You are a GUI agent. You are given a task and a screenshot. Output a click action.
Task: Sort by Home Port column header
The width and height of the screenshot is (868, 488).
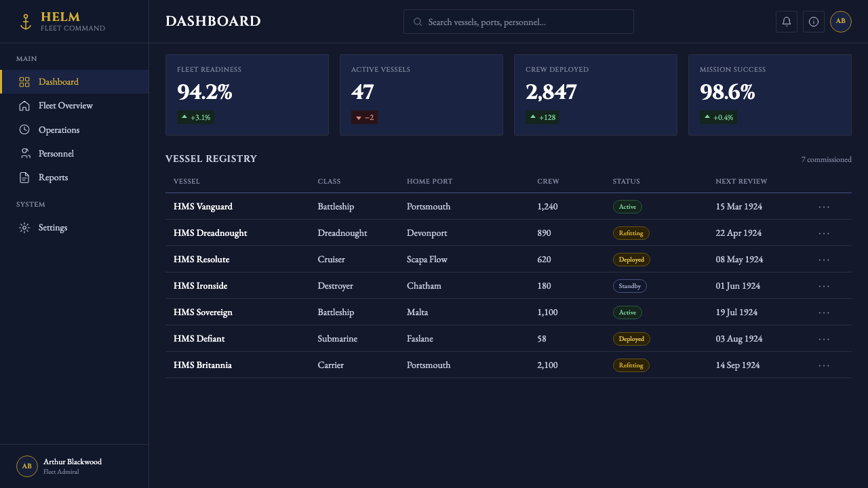pos(429,181)
